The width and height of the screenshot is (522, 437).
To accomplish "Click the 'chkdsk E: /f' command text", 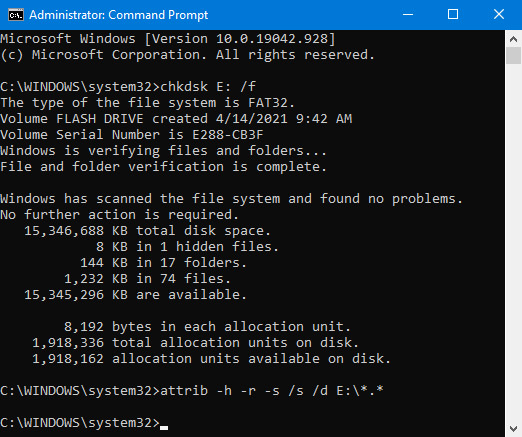I will click(208, 87).
